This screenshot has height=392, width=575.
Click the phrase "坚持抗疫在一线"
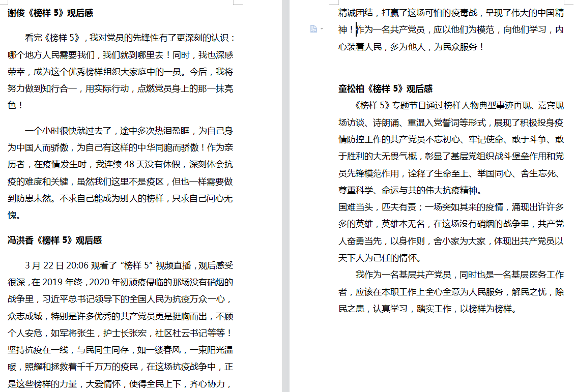point(38,350)
